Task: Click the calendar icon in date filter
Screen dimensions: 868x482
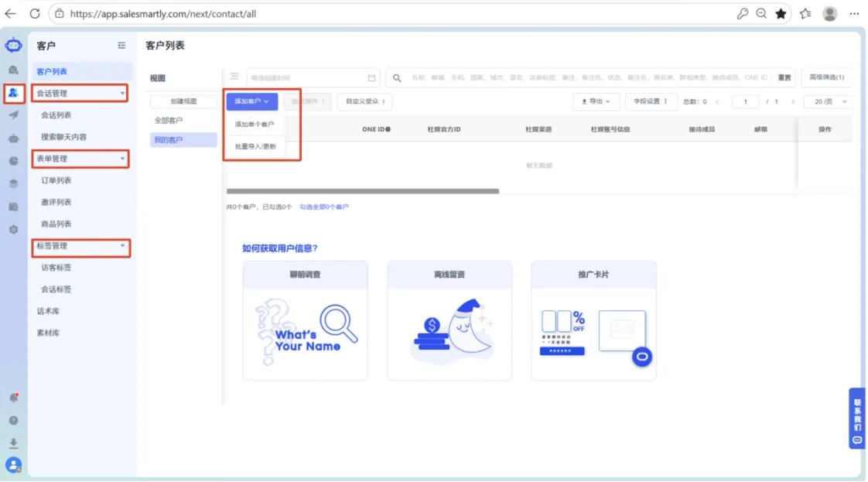Action: [371, 77]
